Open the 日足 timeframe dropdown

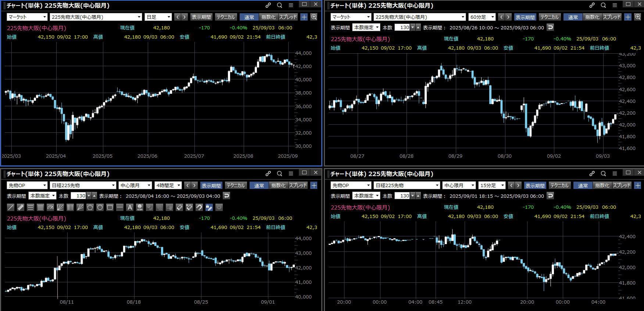(x=158, y=17)
